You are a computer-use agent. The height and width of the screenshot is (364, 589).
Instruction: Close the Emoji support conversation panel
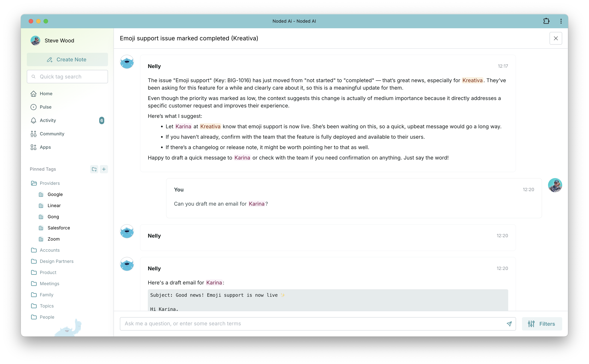[x=556, y=38]
